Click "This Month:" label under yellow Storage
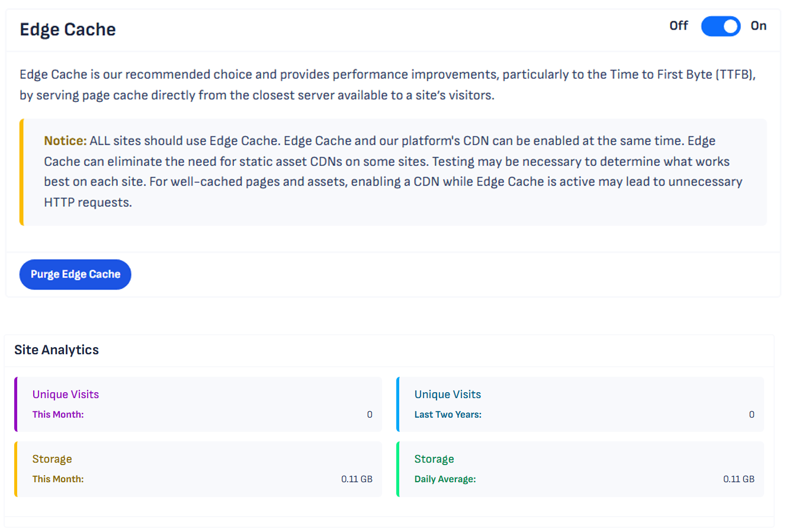This screenshot has height=532, width=786. tap(58, 479)
